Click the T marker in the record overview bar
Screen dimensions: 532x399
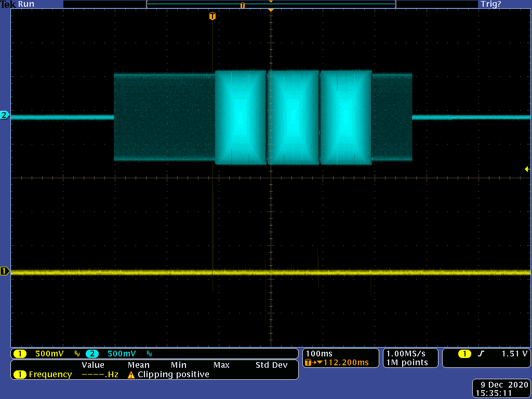[x=242, y=5]
